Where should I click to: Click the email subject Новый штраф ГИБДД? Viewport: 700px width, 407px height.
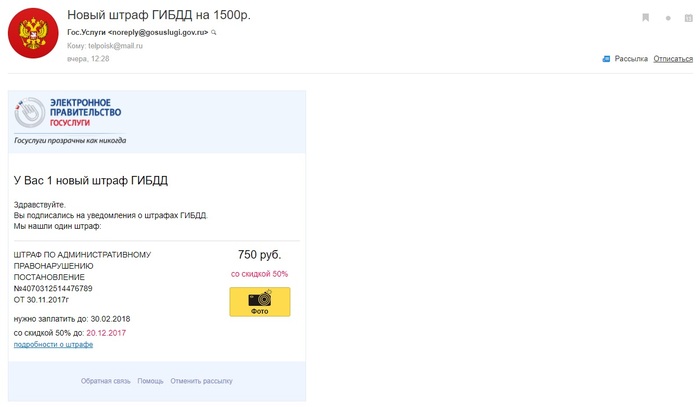pos(158,15)
